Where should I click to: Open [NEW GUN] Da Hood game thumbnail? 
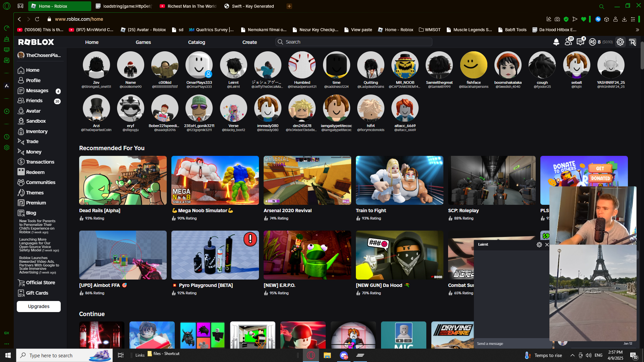(399, 255)
